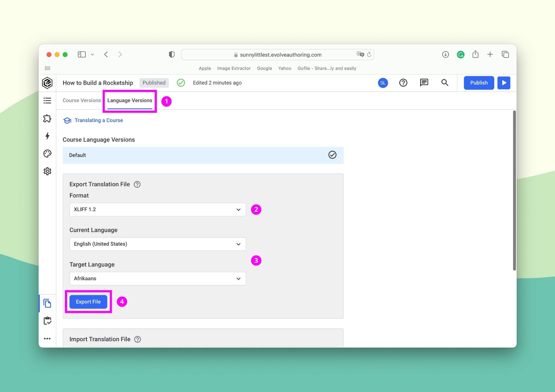Click the comments chat icon in the header
Viewport: 555px width, 392px height.
point(424,83)
